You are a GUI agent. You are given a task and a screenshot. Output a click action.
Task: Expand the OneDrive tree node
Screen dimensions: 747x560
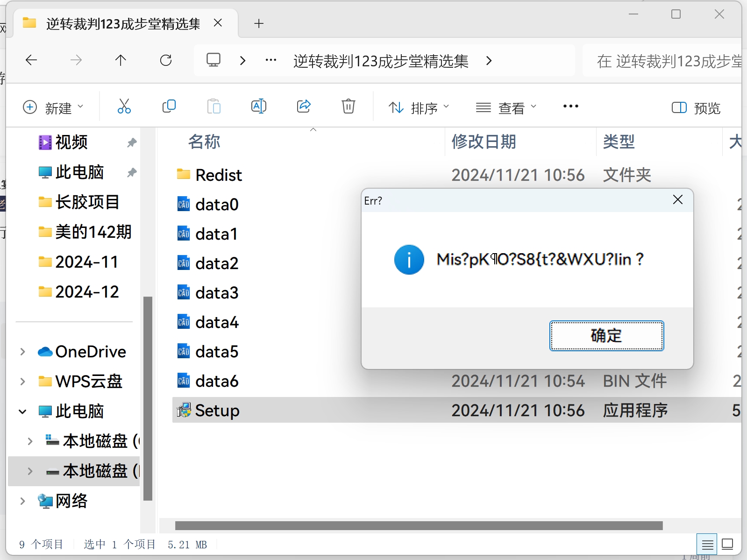pos(22,352)
